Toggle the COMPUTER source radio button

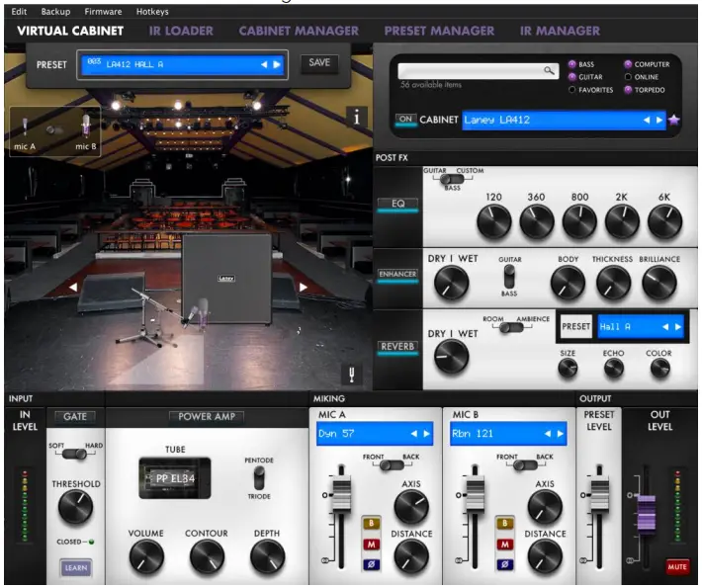(628, 64)
